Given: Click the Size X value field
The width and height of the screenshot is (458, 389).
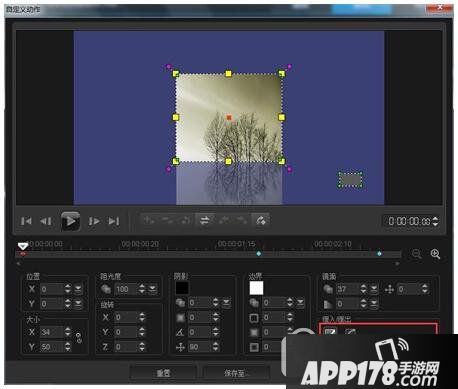Looking at the screenshot, I should [x=52, y=332].
